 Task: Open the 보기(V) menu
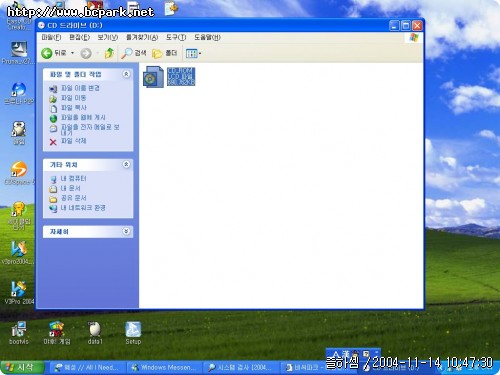[108, 37]
